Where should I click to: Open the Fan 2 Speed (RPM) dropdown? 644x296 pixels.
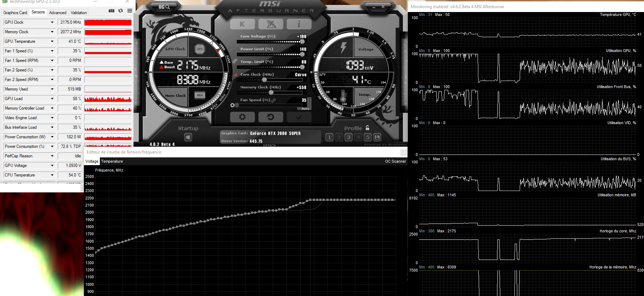52,80
